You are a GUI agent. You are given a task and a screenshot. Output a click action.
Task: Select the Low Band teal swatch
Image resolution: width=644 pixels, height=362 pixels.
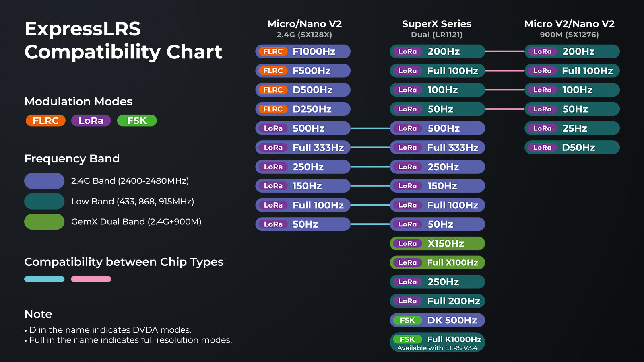[44, 202]
